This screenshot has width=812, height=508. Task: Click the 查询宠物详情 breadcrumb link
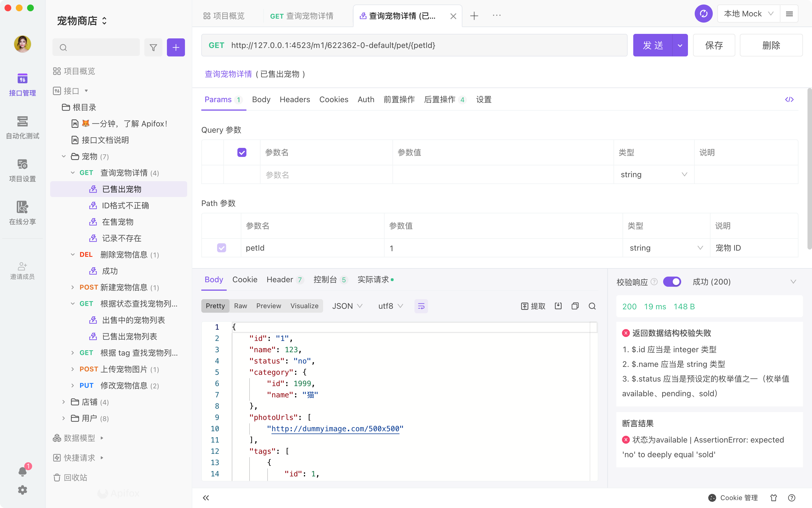tap(228, 74)
